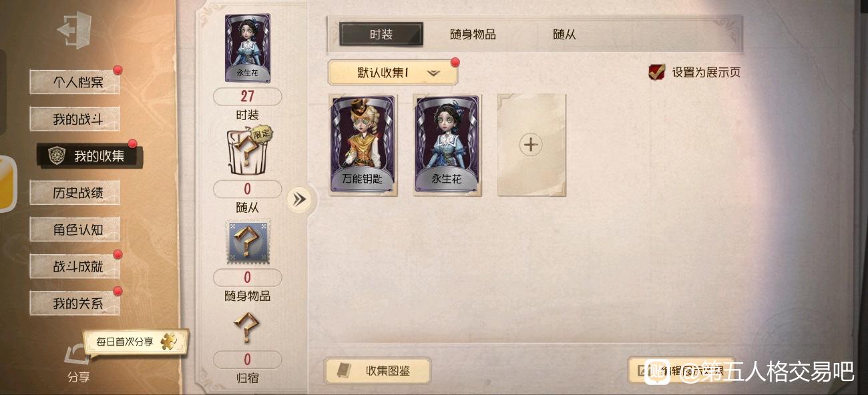Toggle the 设置为展示页 checkbox
Viewport: 868px width, 395px height.
click(x=657, y=72)
